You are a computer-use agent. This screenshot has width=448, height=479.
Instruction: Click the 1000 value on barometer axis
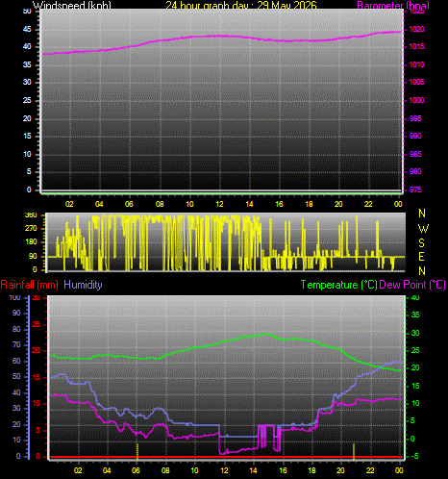coord(417,100)
